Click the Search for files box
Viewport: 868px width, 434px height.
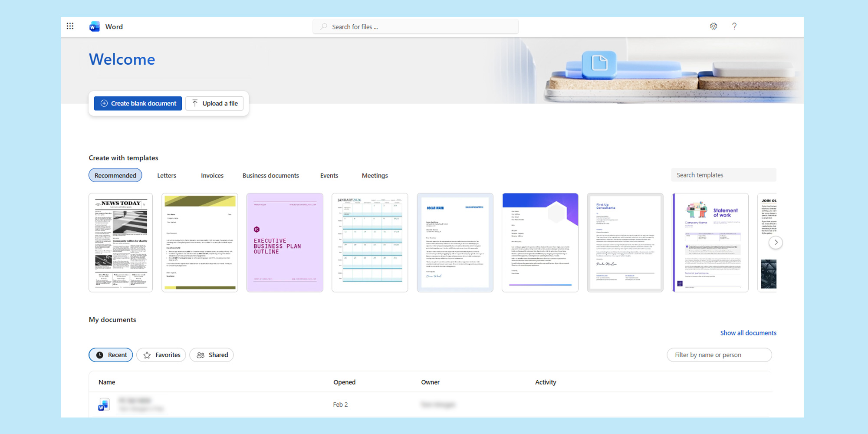point(416,27)
